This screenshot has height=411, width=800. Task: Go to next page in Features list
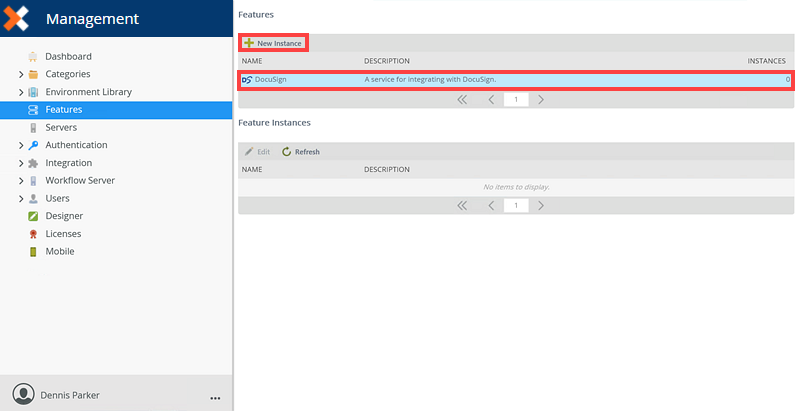pos(541,99)
